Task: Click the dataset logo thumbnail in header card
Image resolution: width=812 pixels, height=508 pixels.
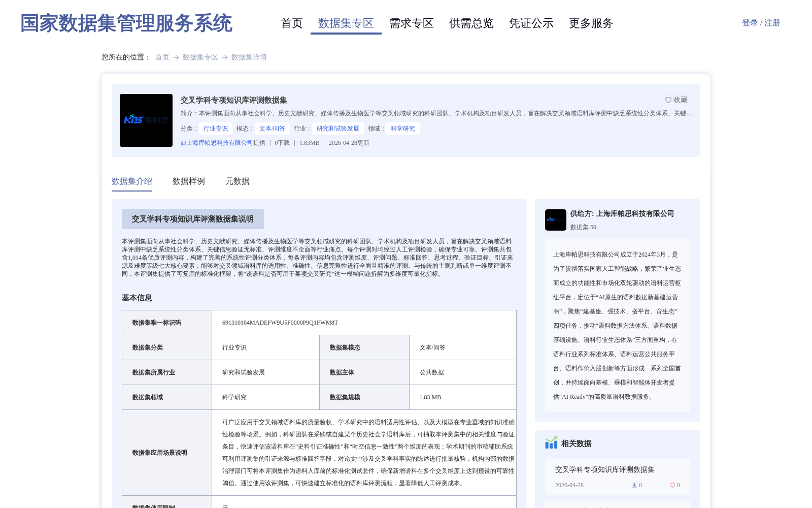Action: tap(146, 120)
